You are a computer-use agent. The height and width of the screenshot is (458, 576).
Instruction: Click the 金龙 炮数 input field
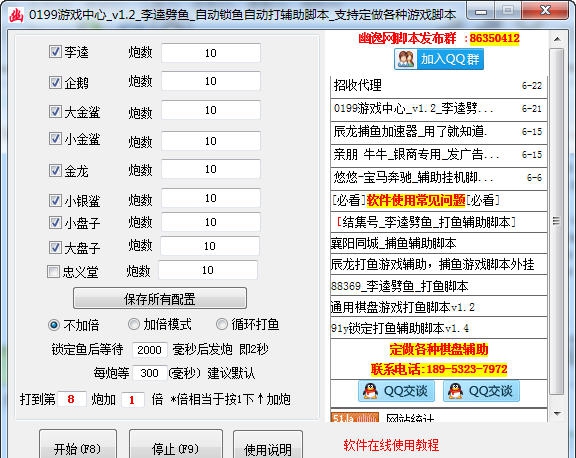point(211,169)
